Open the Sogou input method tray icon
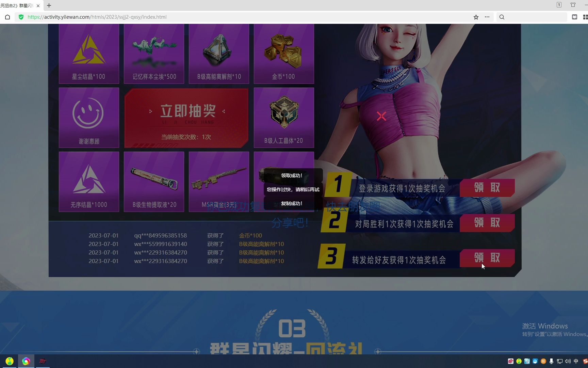 (585, 361)
